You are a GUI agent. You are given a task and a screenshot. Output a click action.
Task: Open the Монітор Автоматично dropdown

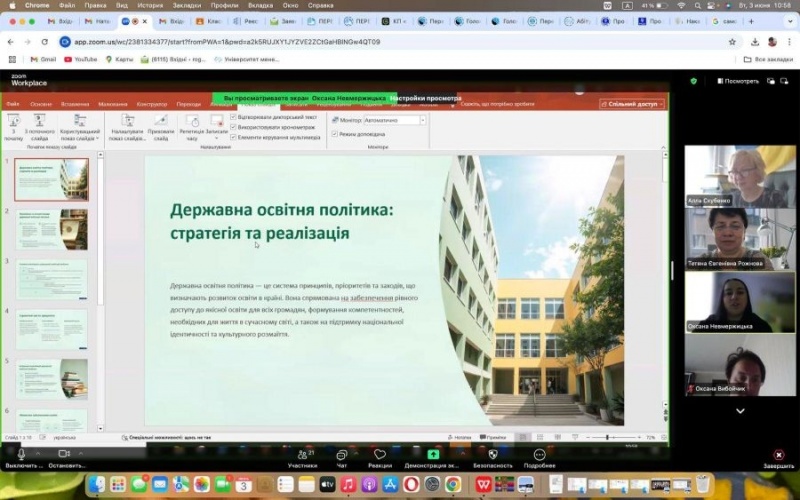click(394, 120)
